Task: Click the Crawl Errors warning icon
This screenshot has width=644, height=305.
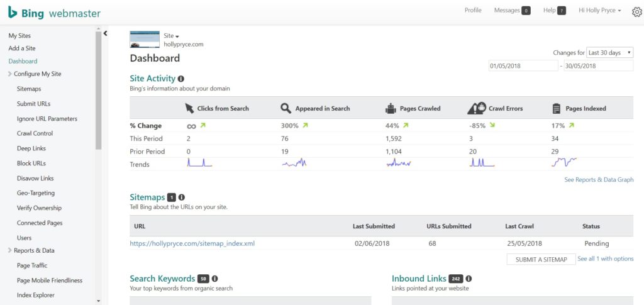Action: click(x=477, y=108)
